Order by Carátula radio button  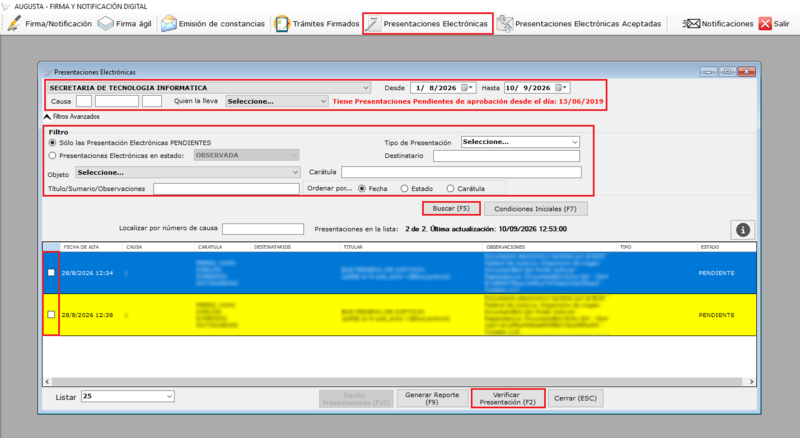(450, 188)
